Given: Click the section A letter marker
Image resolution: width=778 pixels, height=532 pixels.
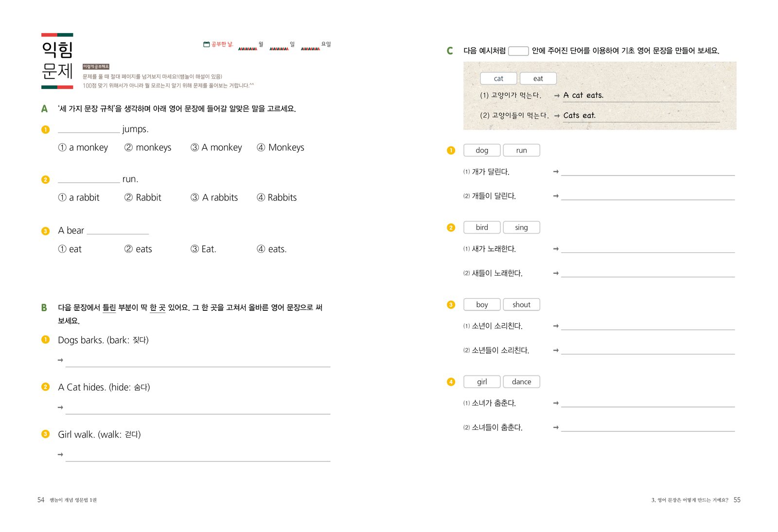Looking at the screenshot, I should tap(44, 108).
